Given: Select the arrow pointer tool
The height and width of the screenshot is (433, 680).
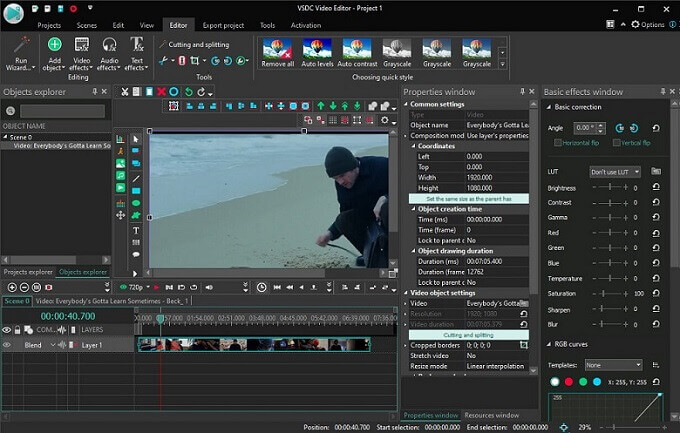Looking at the screenshot, I should tap(136, 139).
